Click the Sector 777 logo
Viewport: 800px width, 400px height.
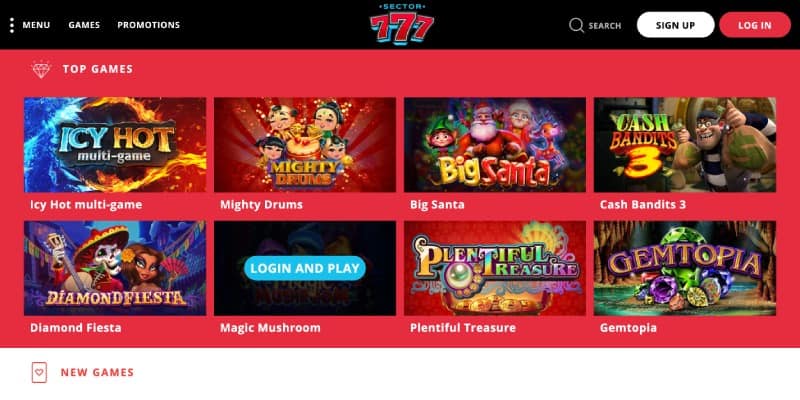[x=402, y=24]
